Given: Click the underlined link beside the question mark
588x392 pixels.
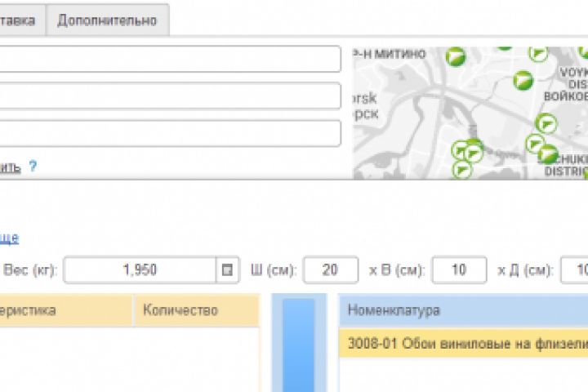Looking at the screenshot, I should click(x=10, y=167).
